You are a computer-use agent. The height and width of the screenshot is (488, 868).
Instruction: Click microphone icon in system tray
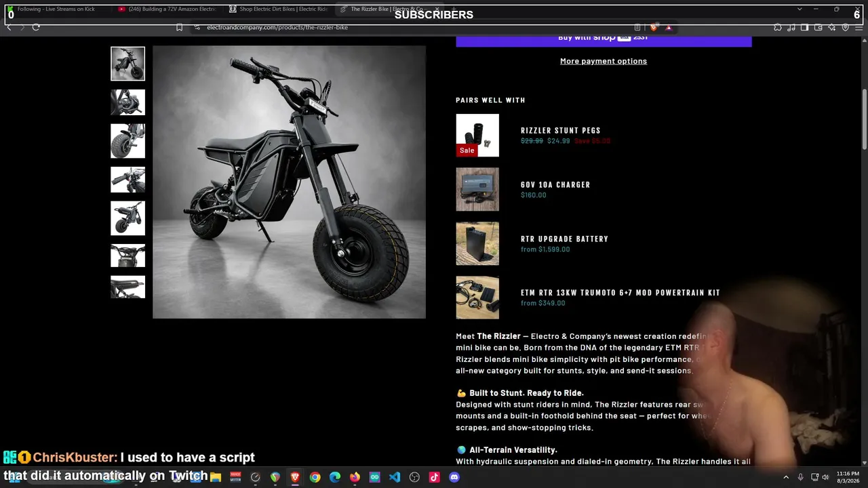(800, 477)
